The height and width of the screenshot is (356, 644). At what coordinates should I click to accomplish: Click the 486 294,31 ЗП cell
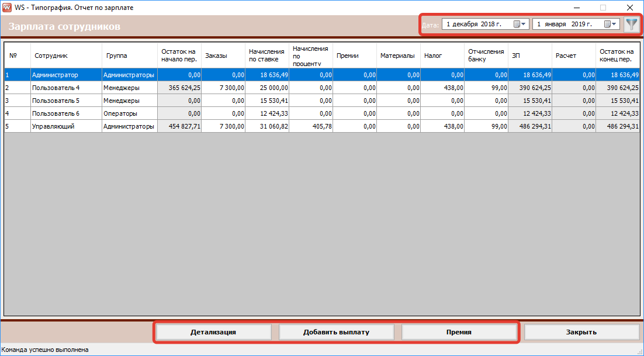click(530, 126)
